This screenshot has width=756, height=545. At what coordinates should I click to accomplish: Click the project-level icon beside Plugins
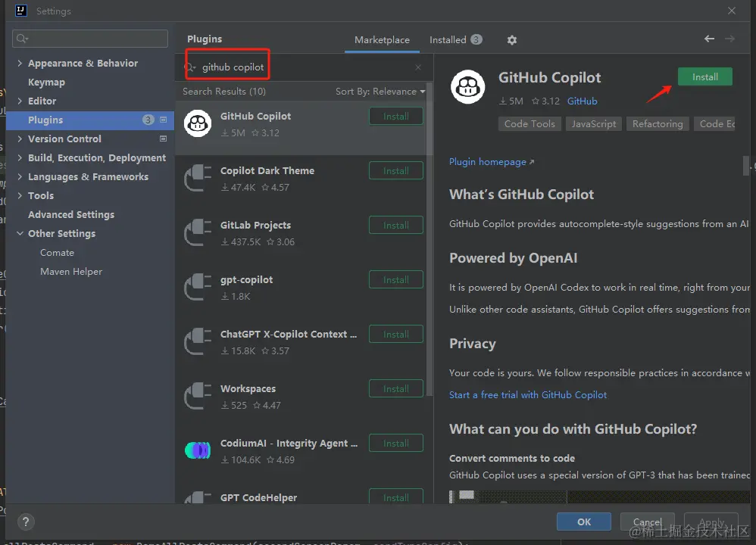164,120
